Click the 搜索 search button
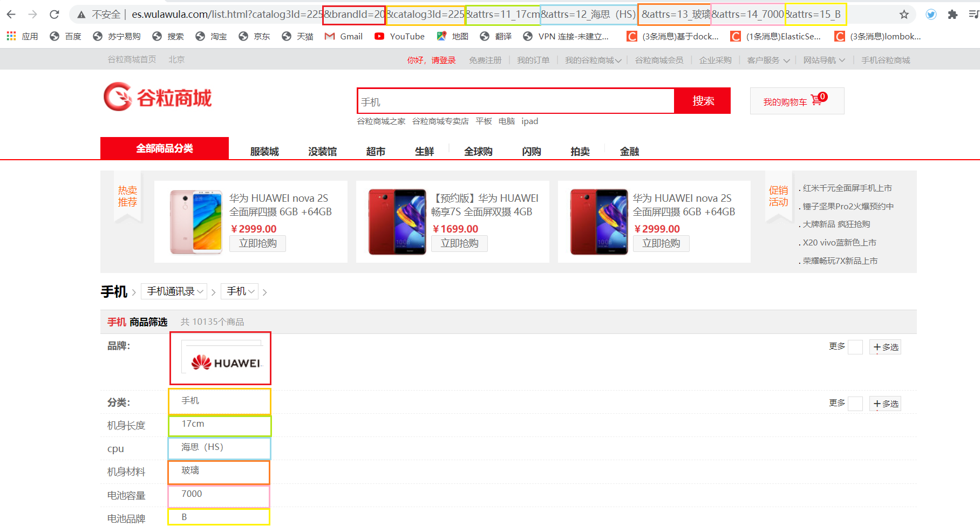 click(x=703, y=101)
